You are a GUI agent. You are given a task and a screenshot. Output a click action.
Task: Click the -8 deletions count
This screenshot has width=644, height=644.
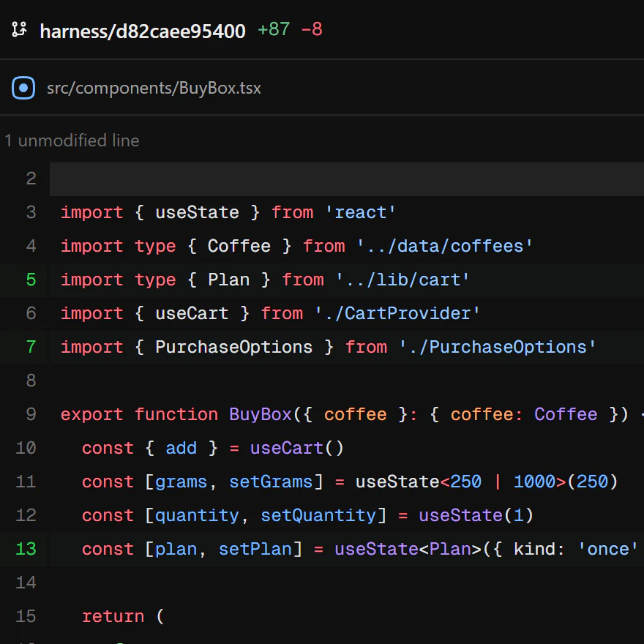click(x=312, y=29)
